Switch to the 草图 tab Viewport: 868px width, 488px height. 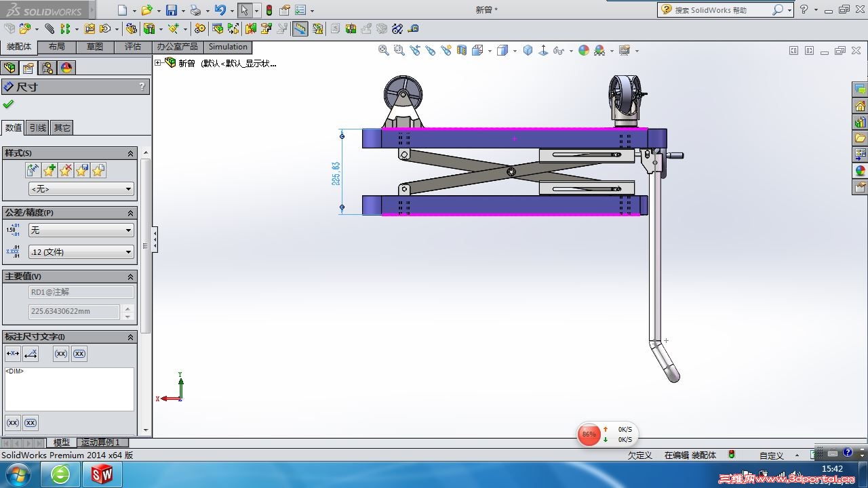click(95, 47)
